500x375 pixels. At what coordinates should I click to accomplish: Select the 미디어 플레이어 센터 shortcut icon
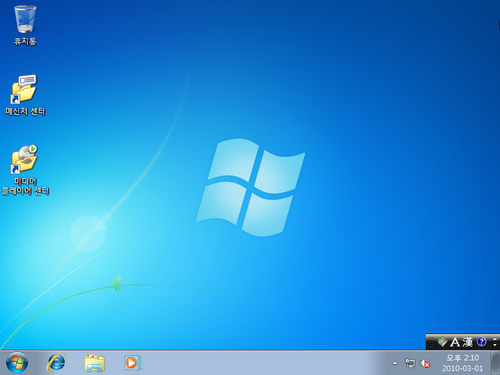tap(24, 159)
